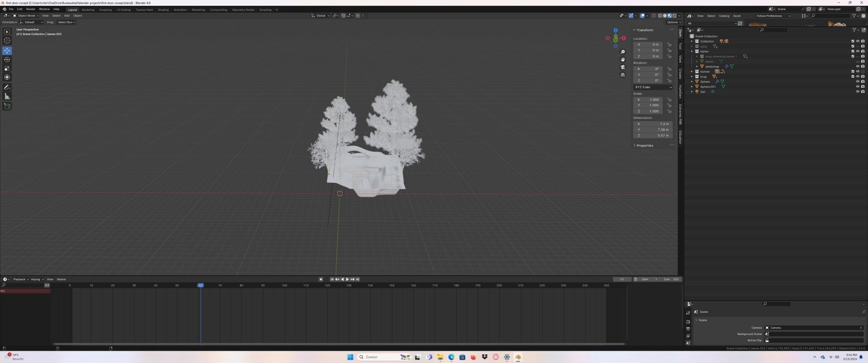Switch to rendered viewport shading

(675, 16)
